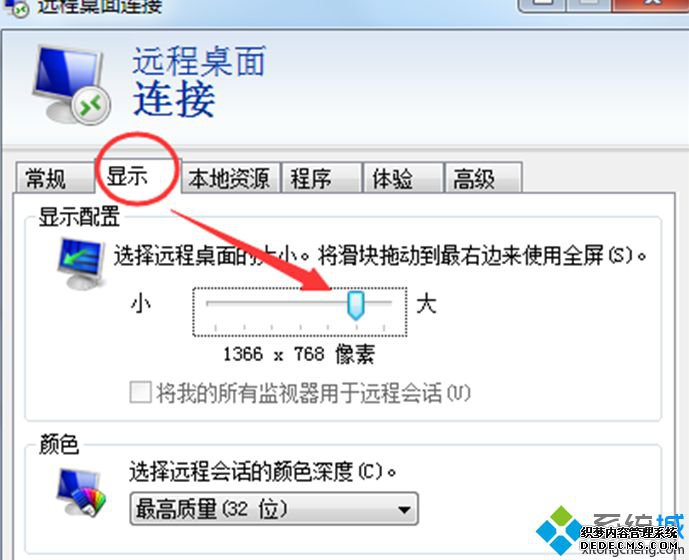Click the display configuration monitor icon
Viewport: 689px width, 560px height.
(82, 264)
